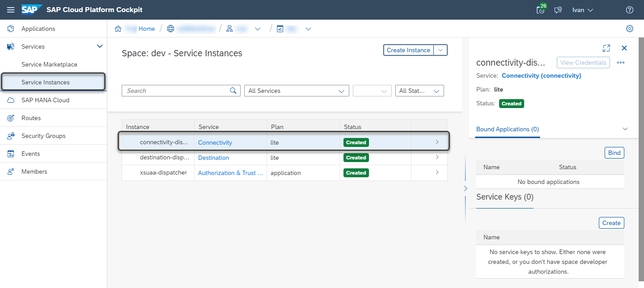Screen dimensions: 644x288
Task: Expand details arrow for connectivity row
Action: [437, 142]
